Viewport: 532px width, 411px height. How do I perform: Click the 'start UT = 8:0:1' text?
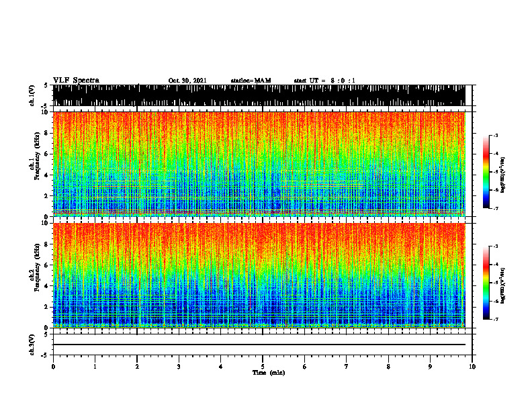324,81
